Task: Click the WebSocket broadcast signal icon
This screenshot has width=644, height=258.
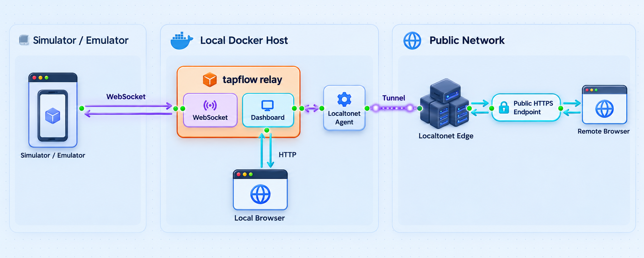Action: click(x=210, y=105)
